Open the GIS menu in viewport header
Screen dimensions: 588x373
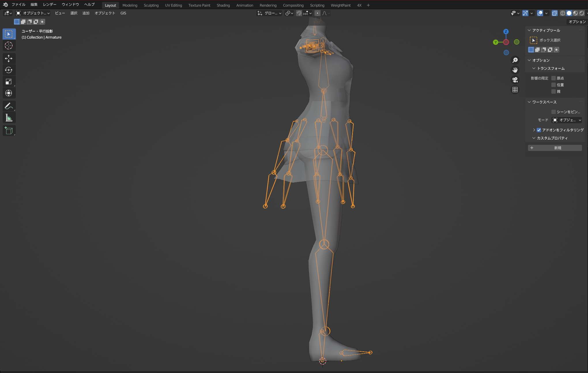click(123, 13)
